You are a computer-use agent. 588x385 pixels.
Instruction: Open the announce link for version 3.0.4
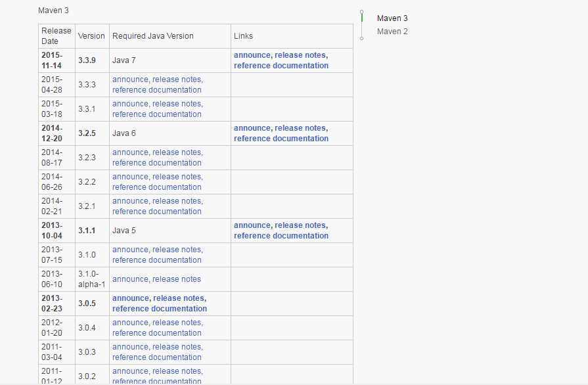(130, 323)
